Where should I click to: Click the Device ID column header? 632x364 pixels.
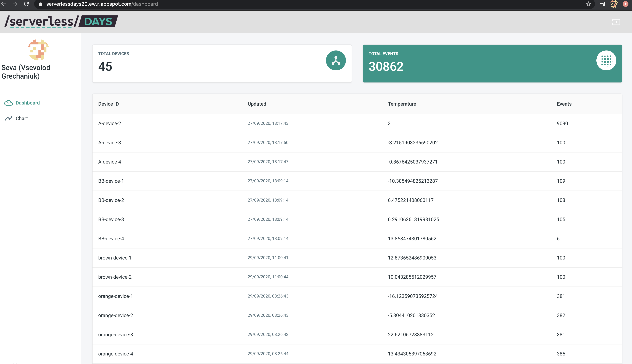tap(108, 104)
